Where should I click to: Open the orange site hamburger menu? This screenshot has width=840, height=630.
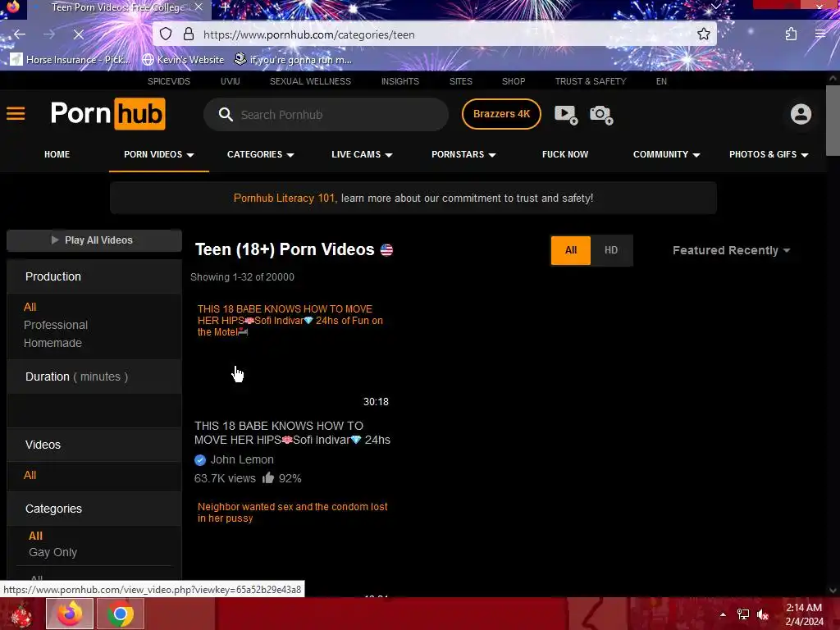[16, 113]
